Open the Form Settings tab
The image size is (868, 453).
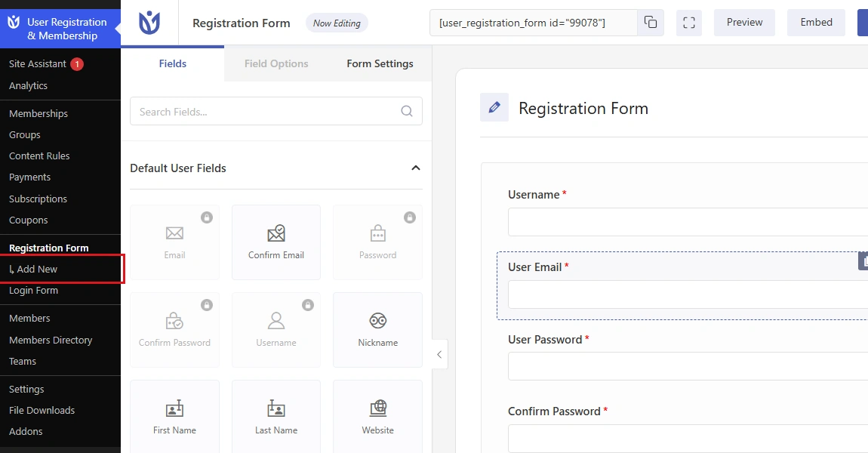point(380,63)
